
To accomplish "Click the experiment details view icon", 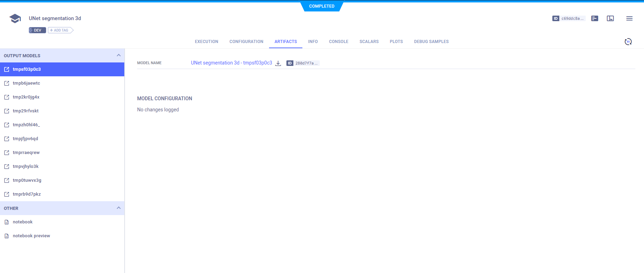I will pyautogui.click(x=595, y=18).
